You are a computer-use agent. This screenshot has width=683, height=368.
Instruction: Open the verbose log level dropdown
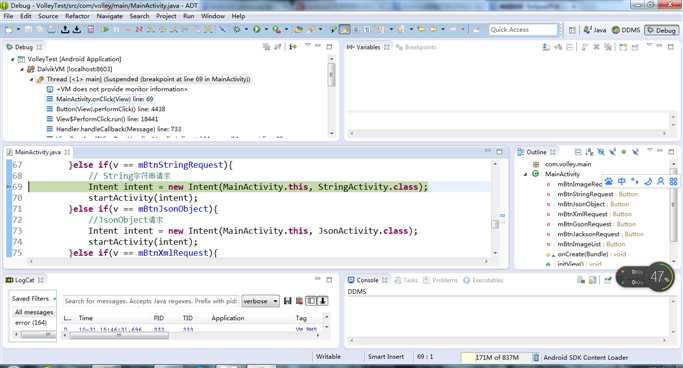click(x=260, y=301)
